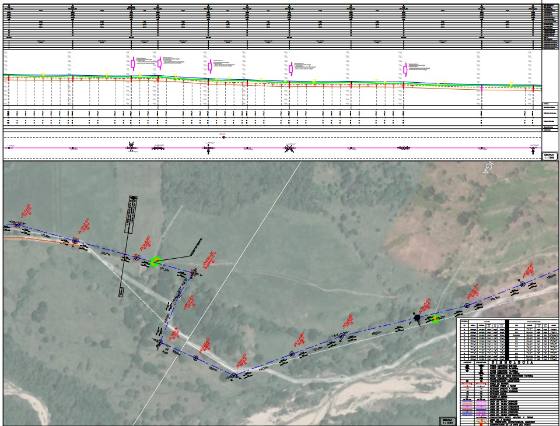The width and height of the screenshot is (560, 426).
Task: Click the small black rectangle below the crossing line
Action: coord(121,292)
